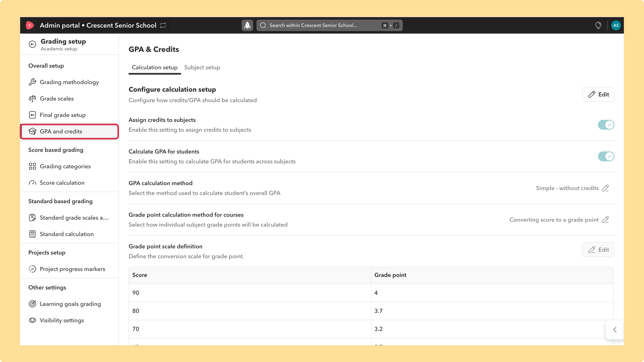Screen dimensions: 644x362
Task: Click Simple - without credits value
Action: click(x=567, y=188)
